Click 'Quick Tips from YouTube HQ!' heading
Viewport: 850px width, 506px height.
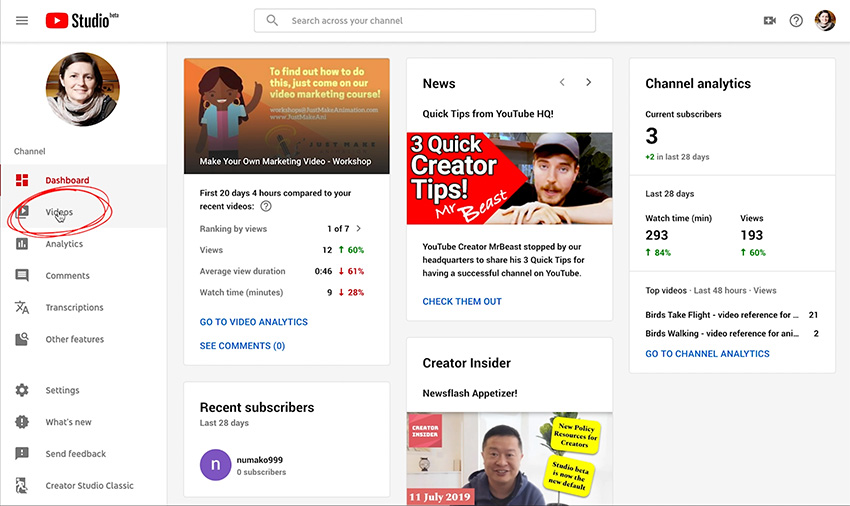[488, 113]
